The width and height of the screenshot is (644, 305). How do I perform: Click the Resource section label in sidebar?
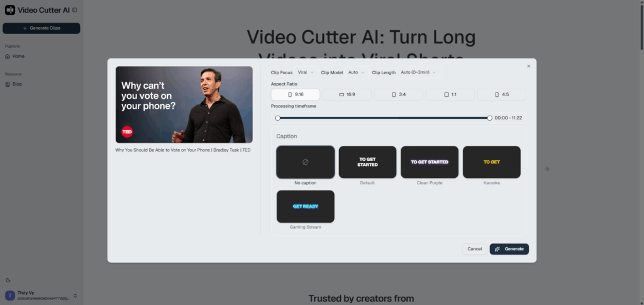pos(13,74)
